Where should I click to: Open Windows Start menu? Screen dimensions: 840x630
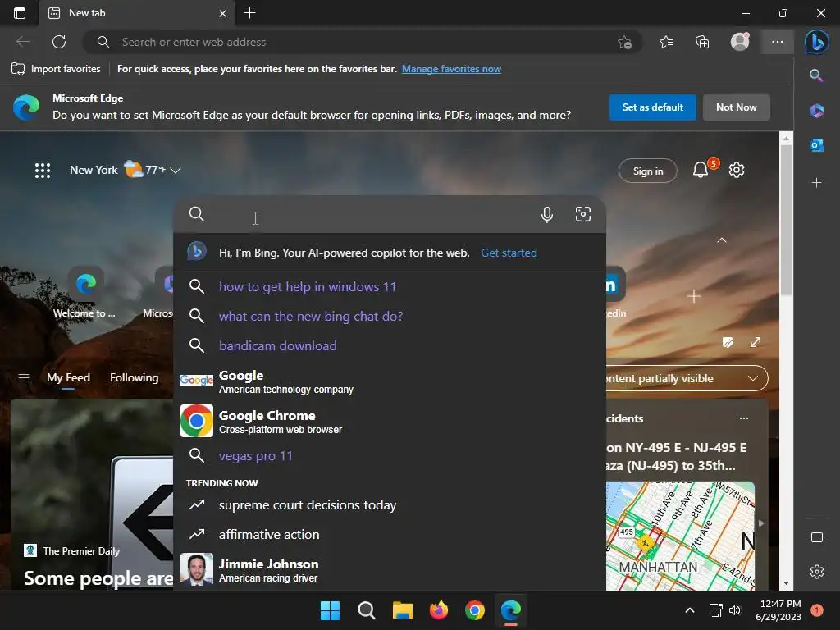coord(330,610)
